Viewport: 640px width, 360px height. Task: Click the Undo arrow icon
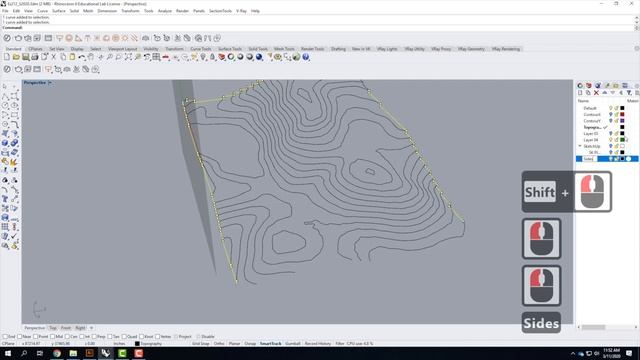[x=82, y=57]
